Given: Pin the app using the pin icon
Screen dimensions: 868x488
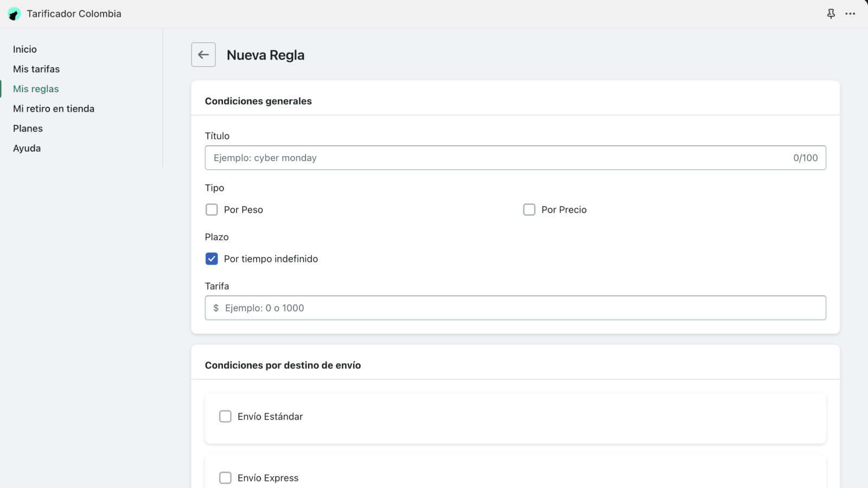Looking at the screenshot, I should click(831, 14).
